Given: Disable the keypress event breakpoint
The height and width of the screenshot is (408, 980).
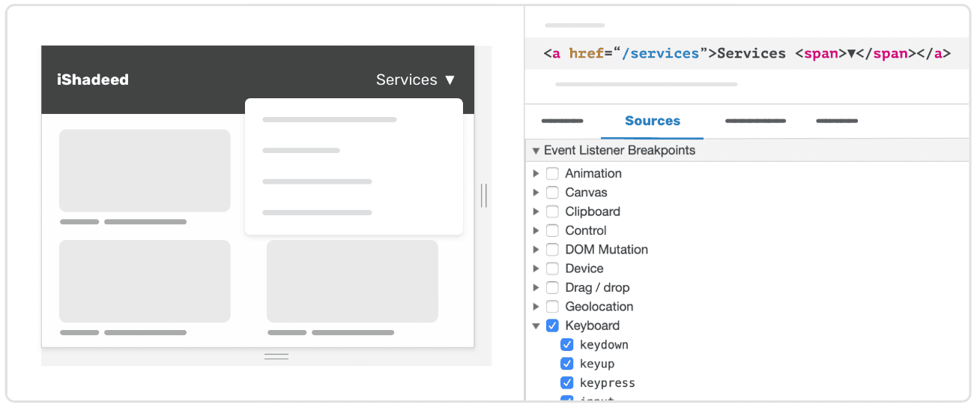Looking at the screenshot, I should pos(567,383).
